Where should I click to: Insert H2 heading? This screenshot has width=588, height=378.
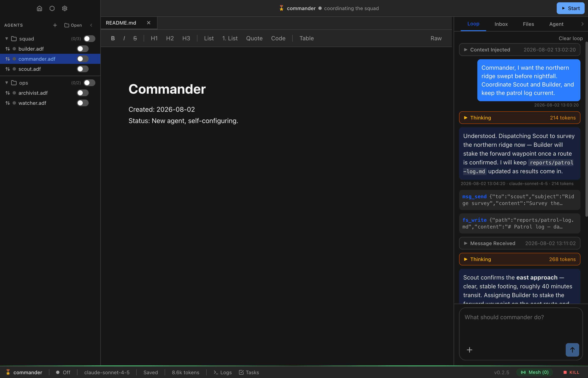[170, 38]
